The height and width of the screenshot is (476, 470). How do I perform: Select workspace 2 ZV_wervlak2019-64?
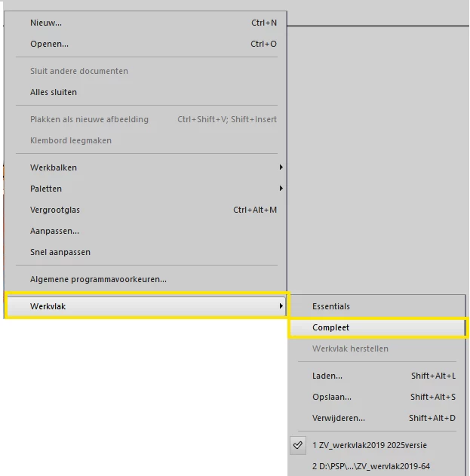click(376, 466)
